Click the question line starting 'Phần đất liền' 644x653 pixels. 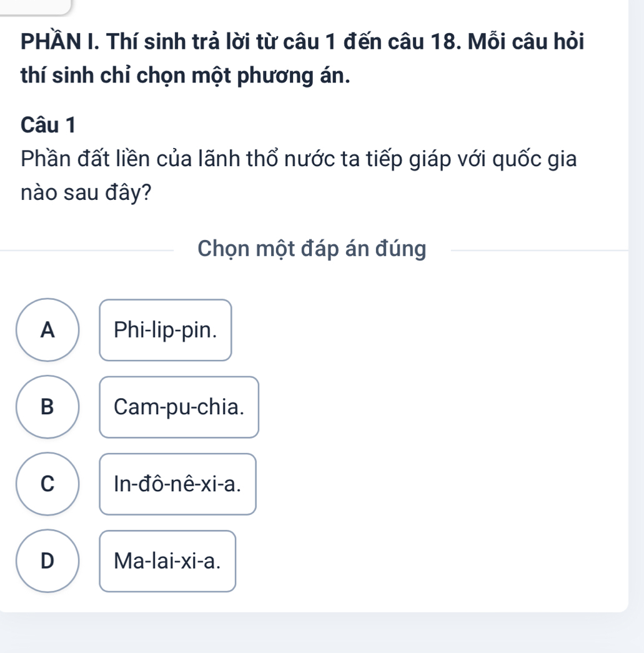pos(298,159)
